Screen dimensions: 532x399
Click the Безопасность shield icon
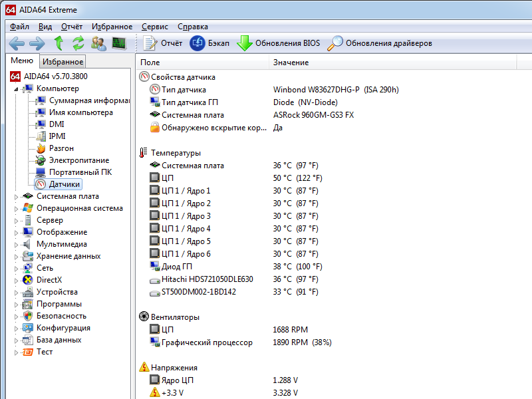click(28, 316)
